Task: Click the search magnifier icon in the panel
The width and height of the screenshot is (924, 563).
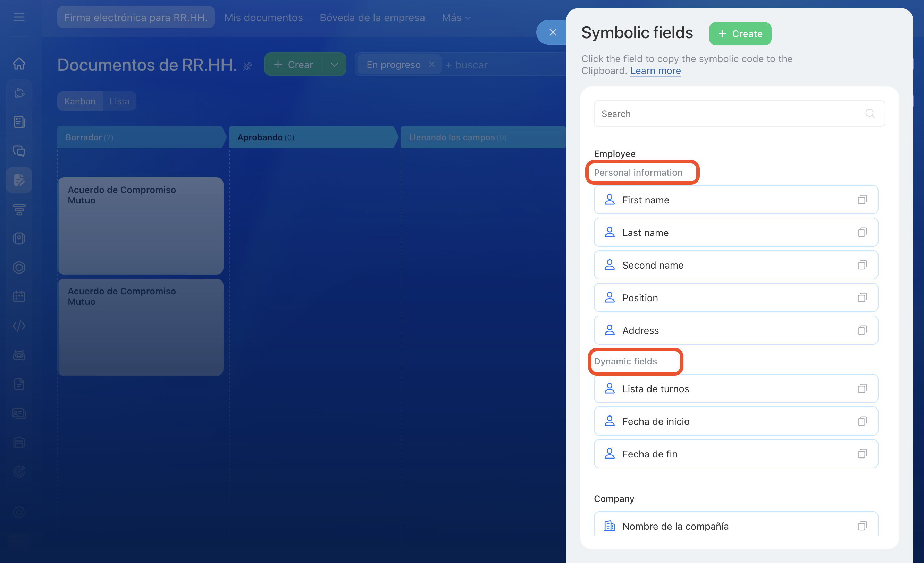Action: (870, 113)
